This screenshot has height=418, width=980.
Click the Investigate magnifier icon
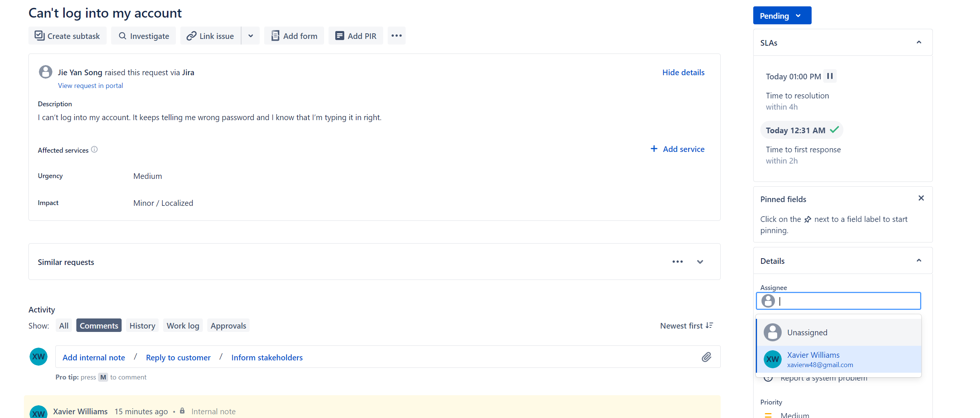[122, 36]
